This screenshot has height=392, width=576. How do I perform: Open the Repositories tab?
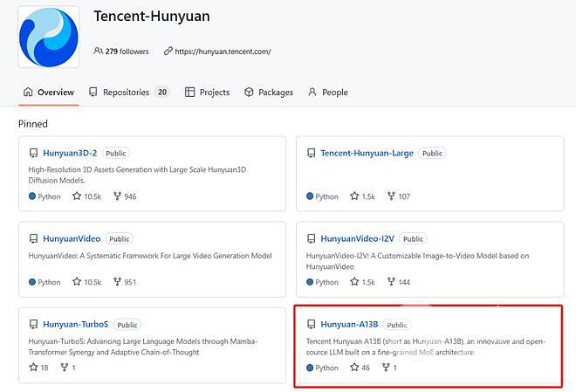(x=128, y=93)
